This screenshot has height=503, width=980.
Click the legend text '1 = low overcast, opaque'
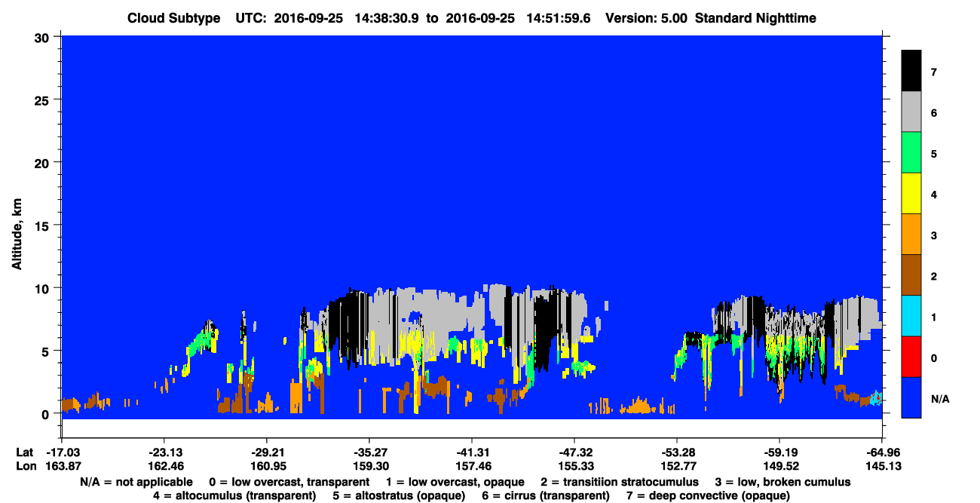[x=457, y=482]
